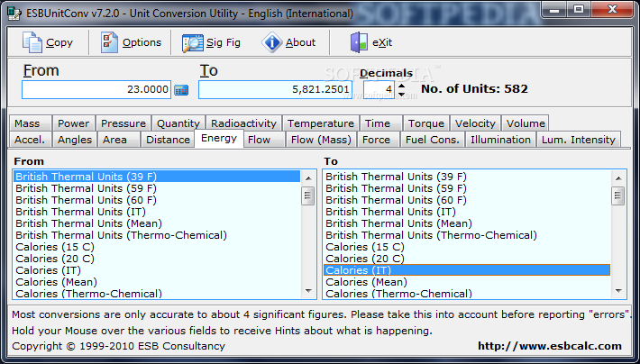Select British Thermal Units (60 F) in To list
The width and height of the screenshot is (640, 364).
coord(467,200)
